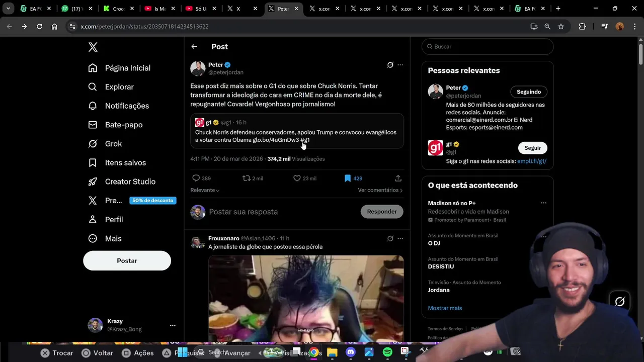Open Perfil in the sidebar
Image resolution: width=644 pixels, height=362 pixels.
pyautogui.click(x=106, y=220)
